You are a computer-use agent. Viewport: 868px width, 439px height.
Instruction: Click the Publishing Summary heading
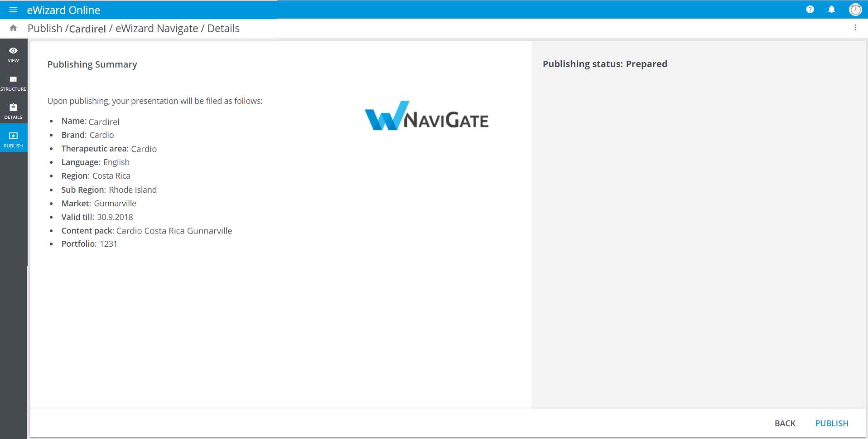pyautogui.click(x=92, y=64)
